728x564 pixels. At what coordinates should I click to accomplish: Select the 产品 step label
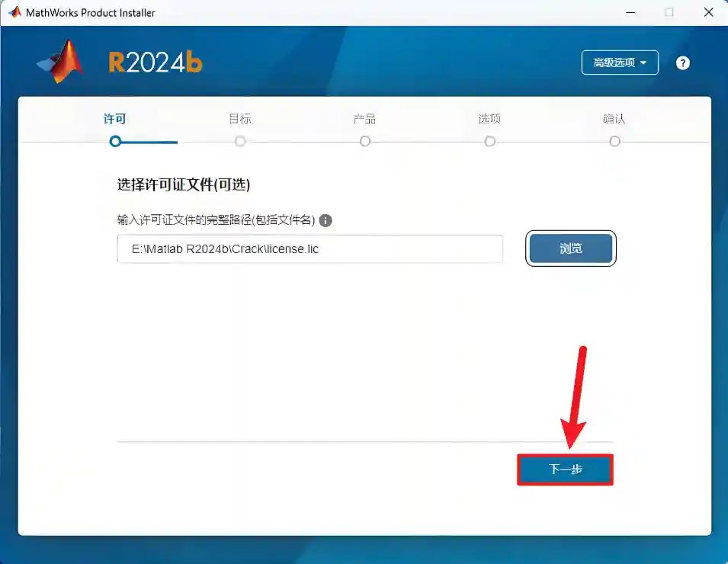coord(364,119)
